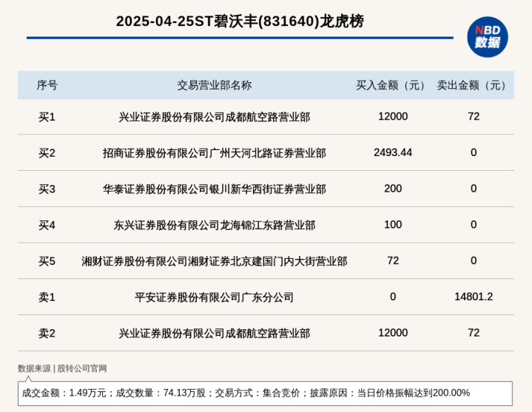This screenshot has height=412, width=532.
Task: Select the 买2 row label
Action: 47,153
